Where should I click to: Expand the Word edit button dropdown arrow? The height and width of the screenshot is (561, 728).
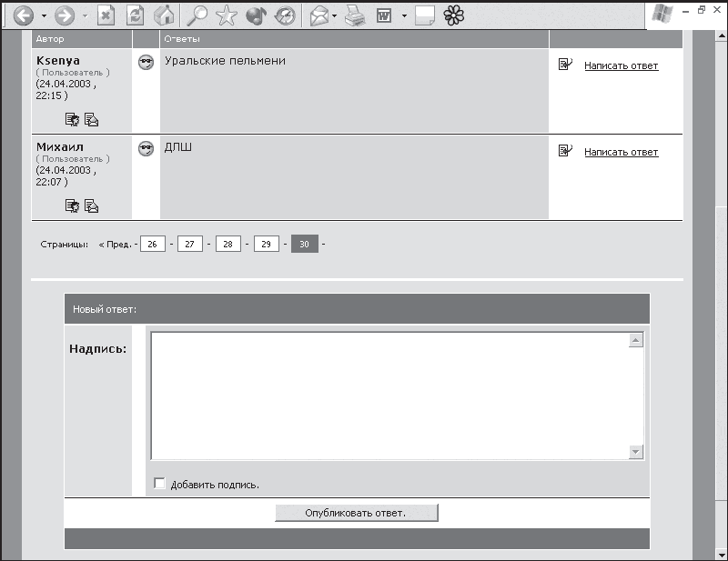pyautogui.click(x=404, y=16)
